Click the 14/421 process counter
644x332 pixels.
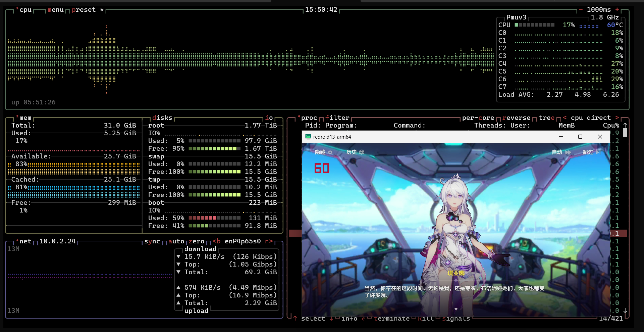pos(611,318)
